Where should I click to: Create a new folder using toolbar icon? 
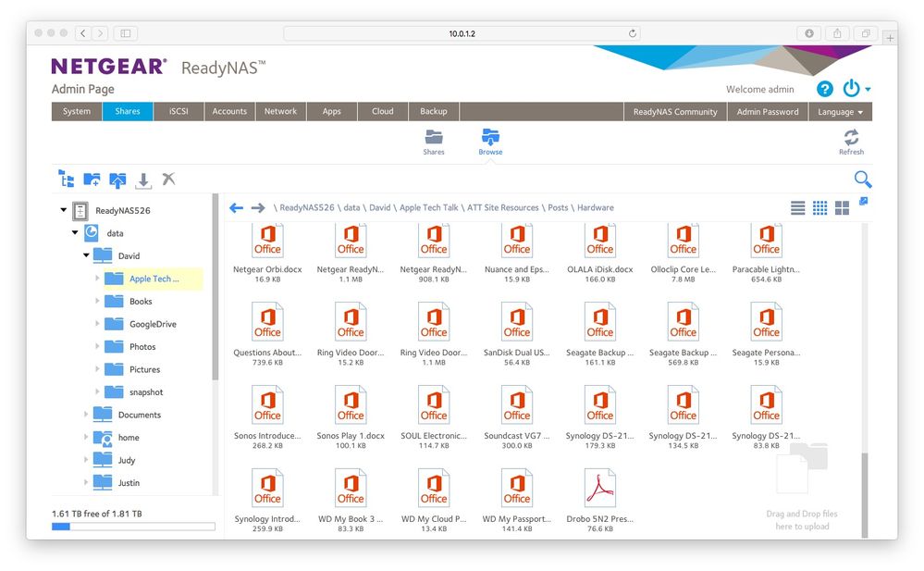pos(92,180)
